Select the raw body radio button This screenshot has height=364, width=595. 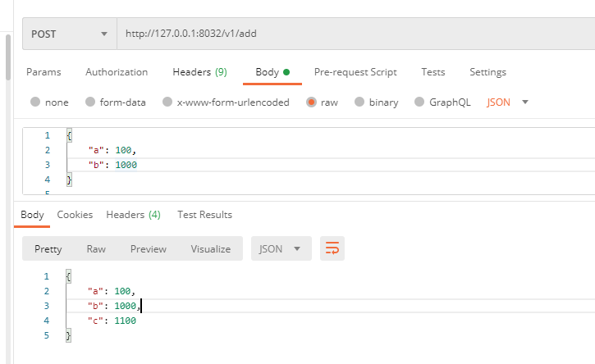pos(311,102)
